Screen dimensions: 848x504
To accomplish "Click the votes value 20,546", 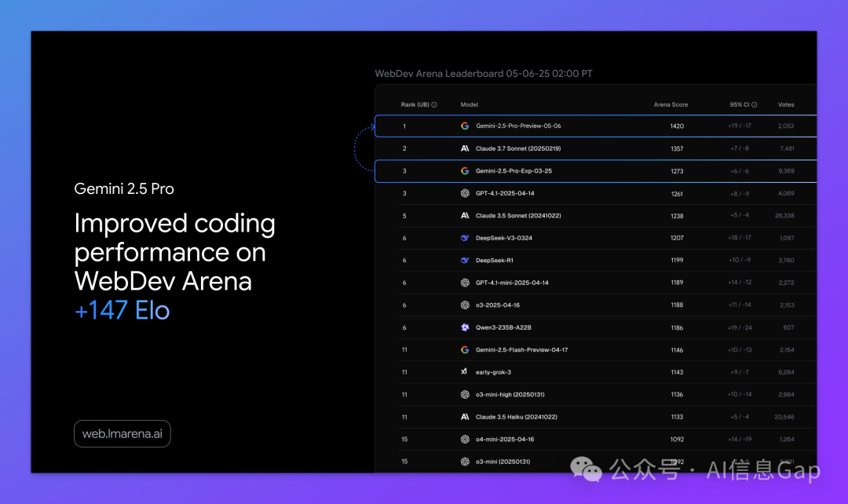I will coord(784,417).
